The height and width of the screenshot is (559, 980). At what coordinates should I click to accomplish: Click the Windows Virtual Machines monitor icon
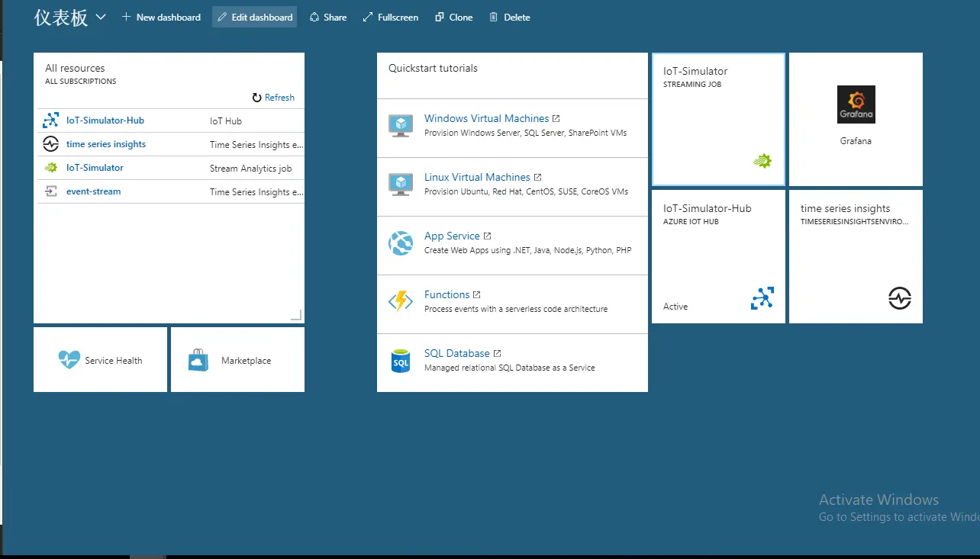(400, 125)
